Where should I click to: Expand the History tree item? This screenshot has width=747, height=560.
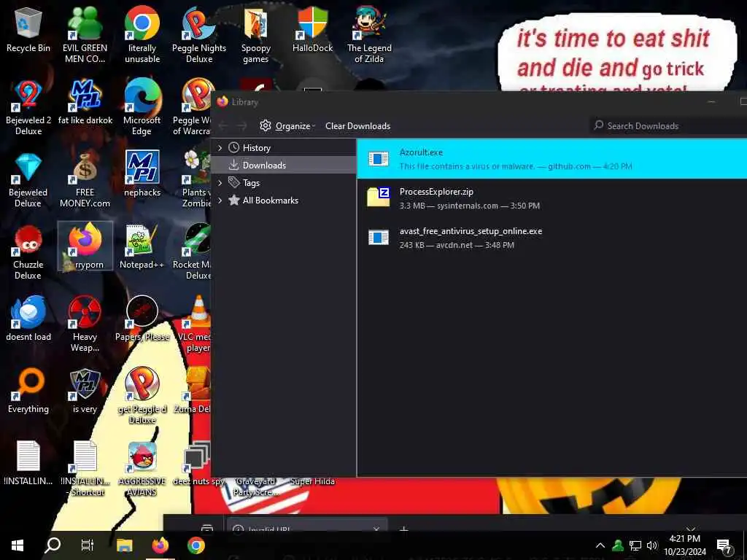(x=220, y=148)
